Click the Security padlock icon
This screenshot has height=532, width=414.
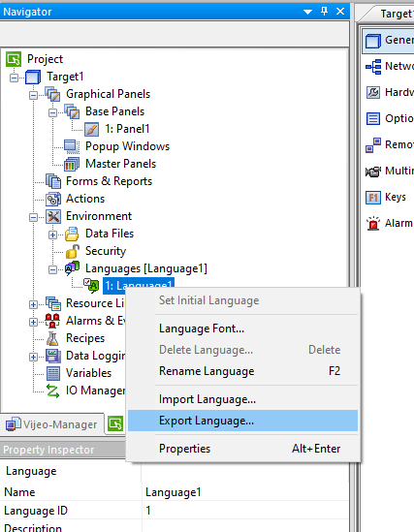(73, 251)
